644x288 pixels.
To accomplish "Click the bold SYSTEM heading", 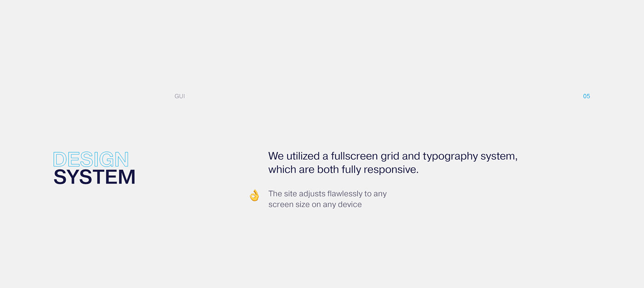I will (x=94, y=178).
